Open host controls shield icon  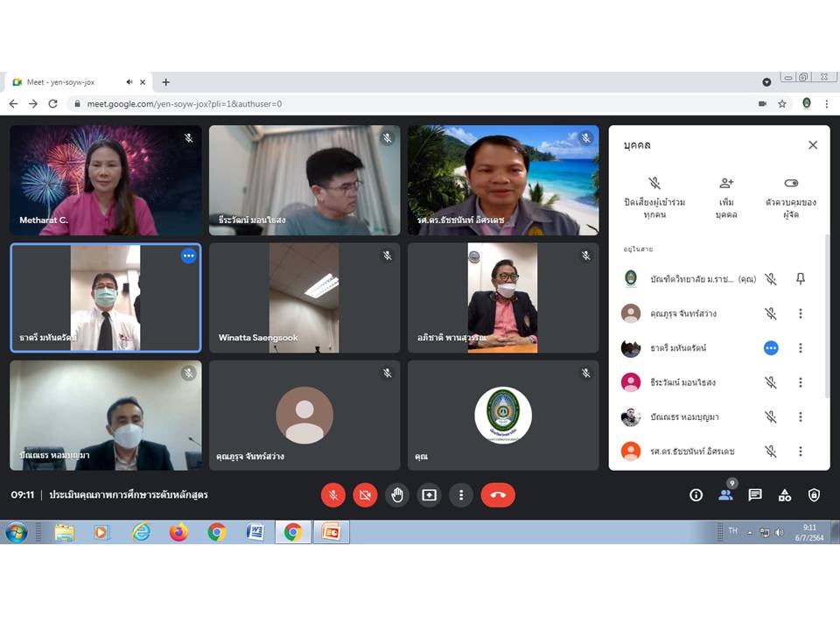point(814,495)
